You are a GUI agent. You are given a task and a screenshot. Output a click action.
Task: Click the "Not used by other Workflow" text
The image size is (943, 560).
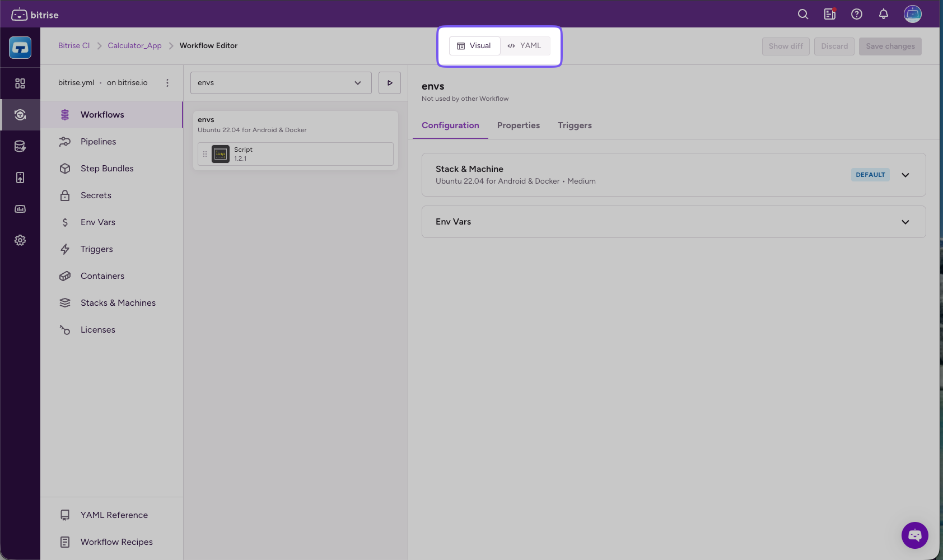465,99
